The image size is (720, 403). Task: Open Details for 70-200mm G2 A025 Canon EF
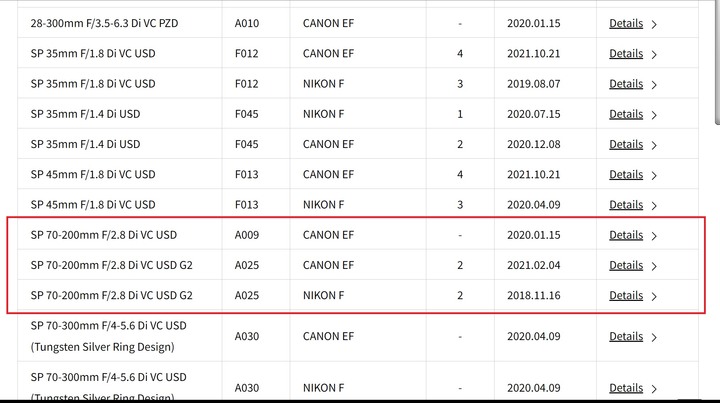626,266
